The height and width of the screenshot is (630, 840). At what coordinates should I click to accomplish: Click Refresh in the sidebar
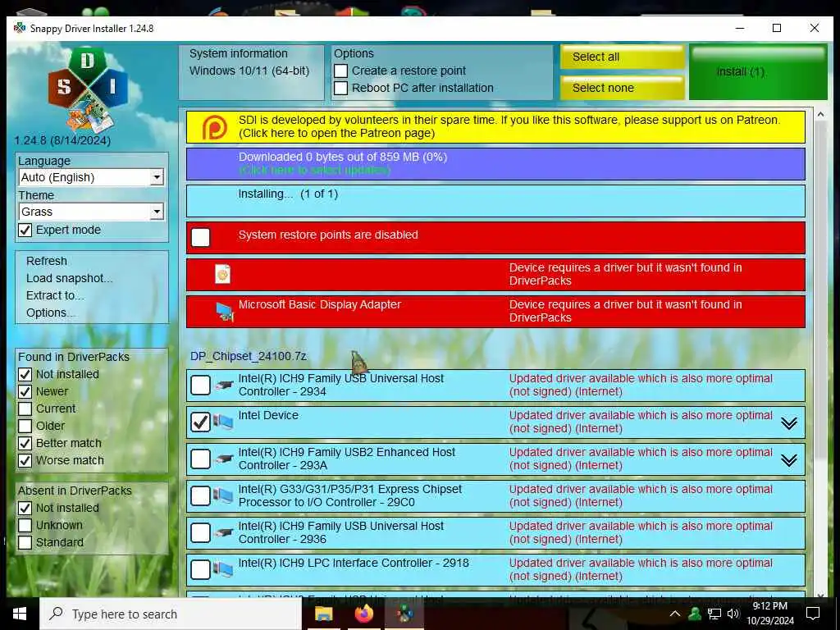47,261
